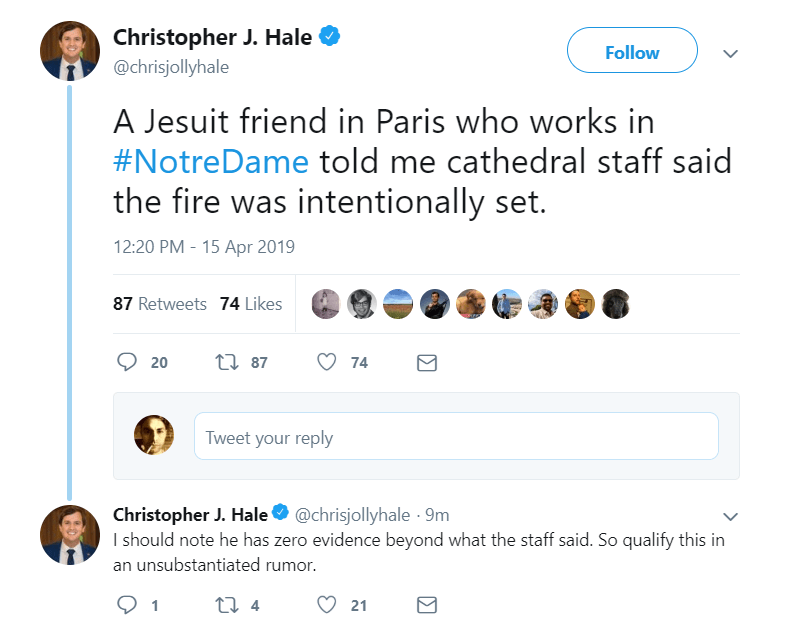Open the #NotreDame hashtag link
The image size is (786, 625).
(216, 161)
